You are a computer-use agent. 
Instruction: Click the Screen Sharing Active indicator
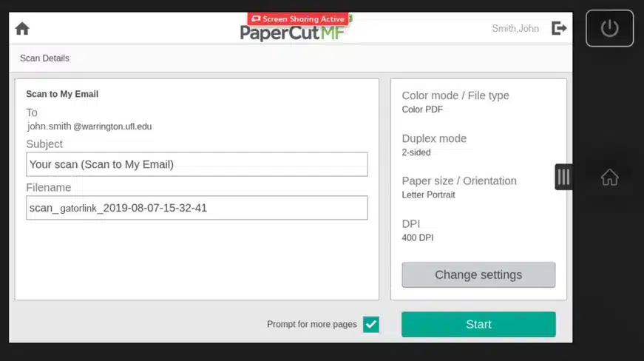tap(297, 18)
